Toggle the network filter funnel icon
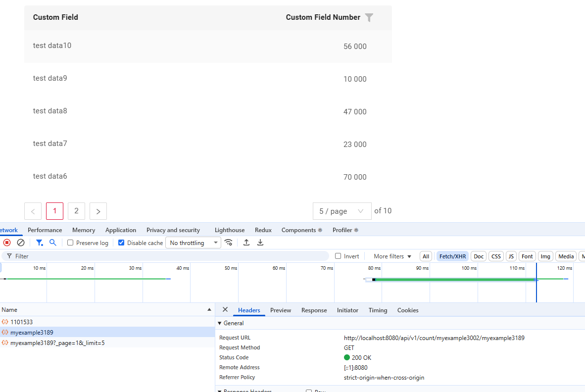Screen dimensions: 585x392 [x=39, y=243]
